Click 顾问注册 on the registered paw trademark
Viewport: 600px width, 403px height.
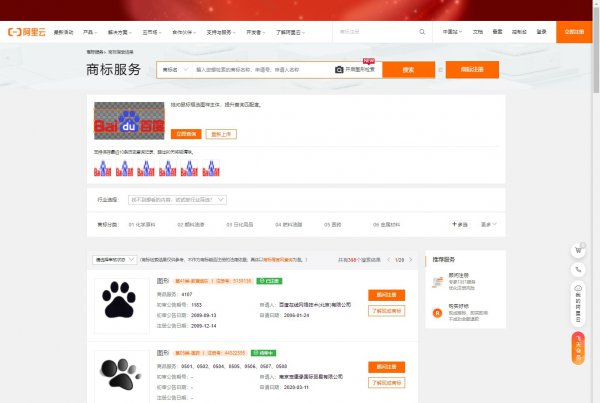386,295
